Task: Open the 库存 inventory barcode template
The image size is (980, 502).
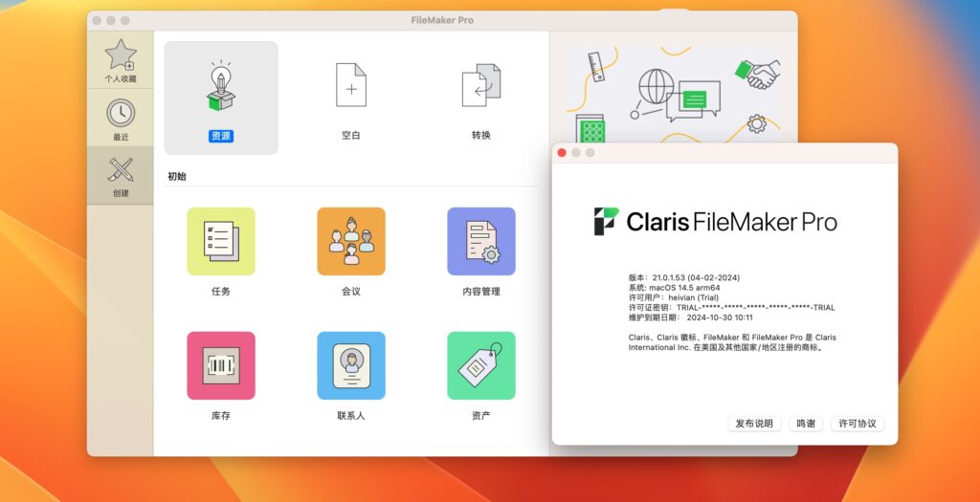Action: pos(221,365)
